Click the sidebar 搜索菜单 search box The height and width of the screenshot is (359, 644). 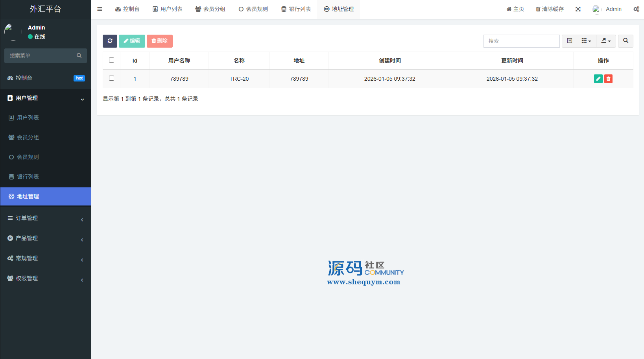click(x=41, y=56)
